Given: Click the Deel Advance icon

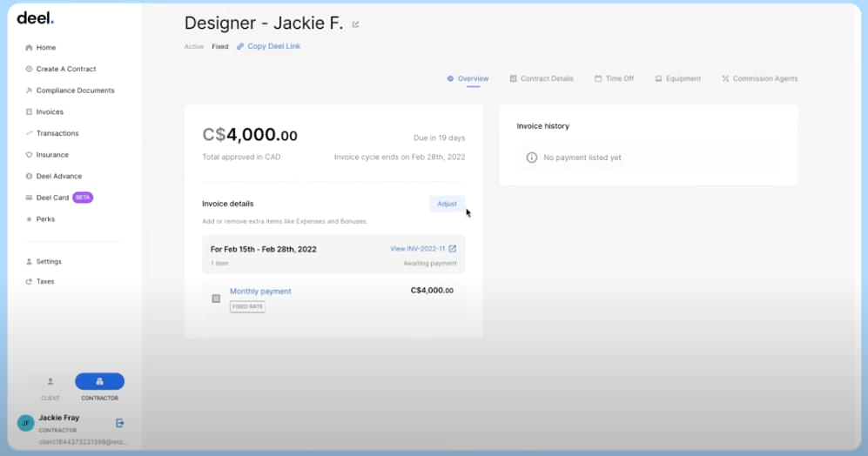Looking at the screenshot, I should pyautogui.click(x=29, y=176).
